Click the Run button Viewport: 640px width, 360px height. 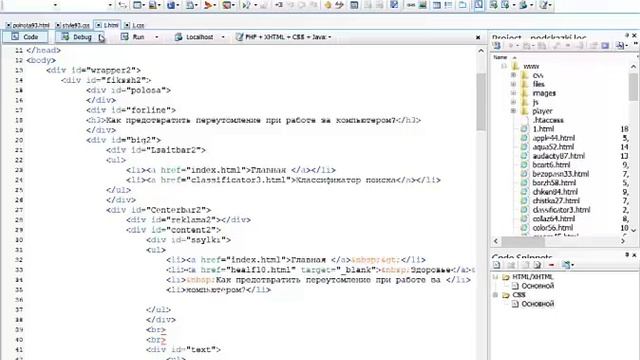point(133,37)
